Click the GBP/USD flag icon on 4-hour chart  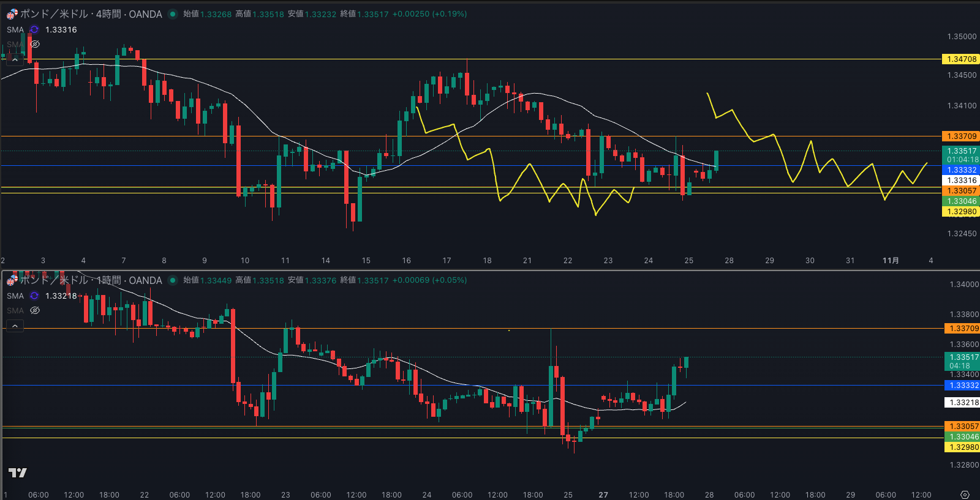pyautogui.click(x=12, y=14)
